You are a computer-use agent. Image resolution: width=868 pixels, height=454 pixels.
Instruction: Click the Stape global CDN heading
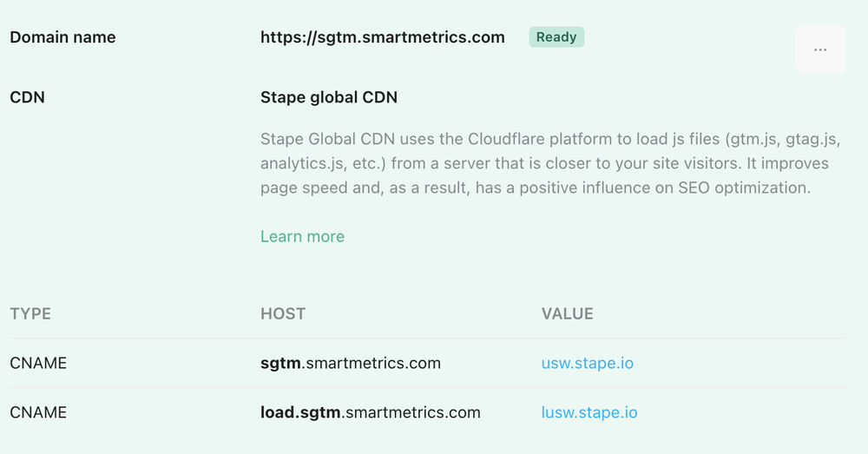pos(329,97)
